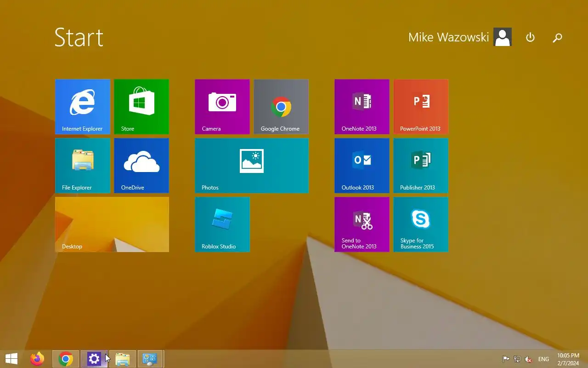Screen dimensions: 588x368
Task: Launch the Store tile
Action: pos(141,107)
